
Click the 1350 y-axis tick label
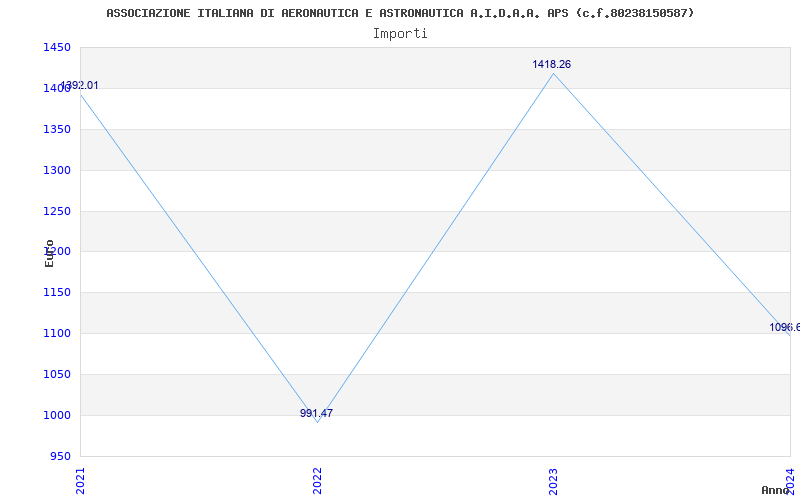pyautogui.click(x=56, y=130)
